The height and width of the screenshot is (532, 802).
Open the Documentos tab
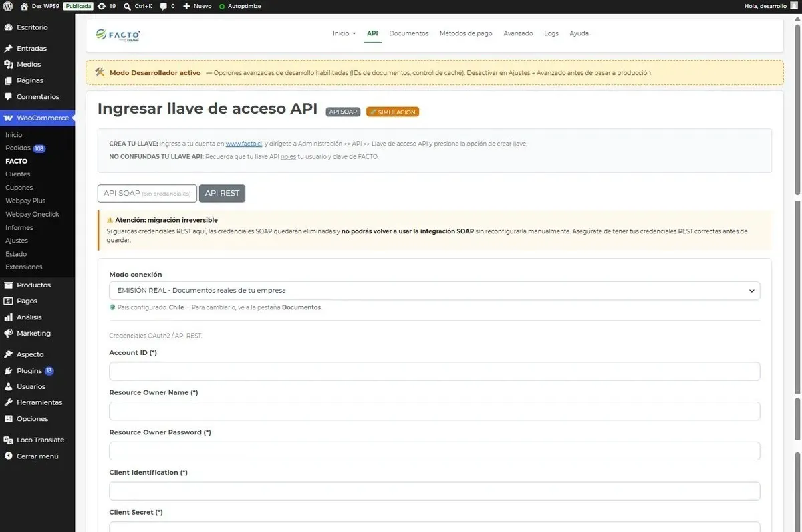point(409,33)
